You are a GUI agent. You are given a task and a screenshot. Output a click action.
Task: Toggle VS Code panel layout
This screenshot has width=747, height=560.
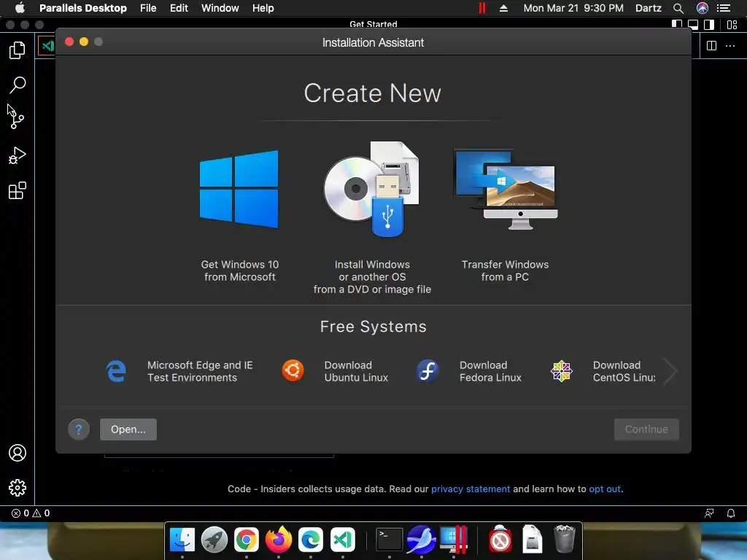point(693,25)
